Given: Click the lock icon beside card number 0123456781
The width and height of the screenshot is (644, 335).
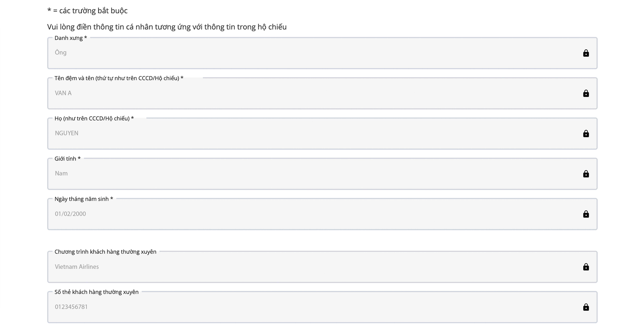Looking at the screenshot, I should (586, 307).
